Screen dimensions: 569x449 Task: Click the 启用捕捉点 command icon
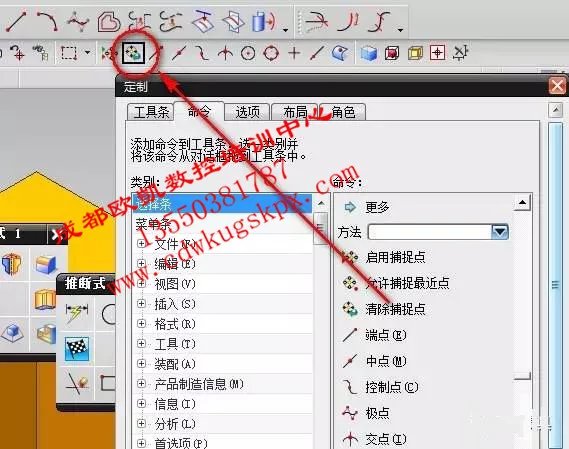click(x=350, y=257)
